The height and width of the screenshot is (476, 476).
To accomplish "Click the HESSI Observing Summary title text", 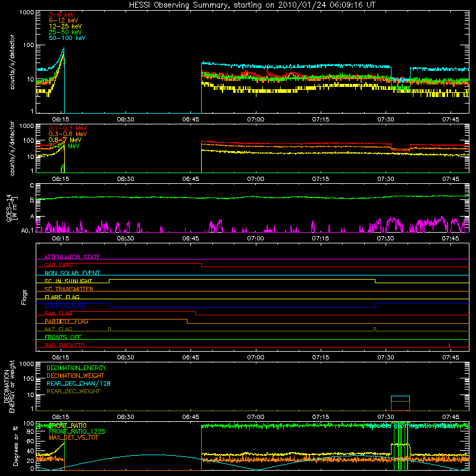I will pos(252,5).
